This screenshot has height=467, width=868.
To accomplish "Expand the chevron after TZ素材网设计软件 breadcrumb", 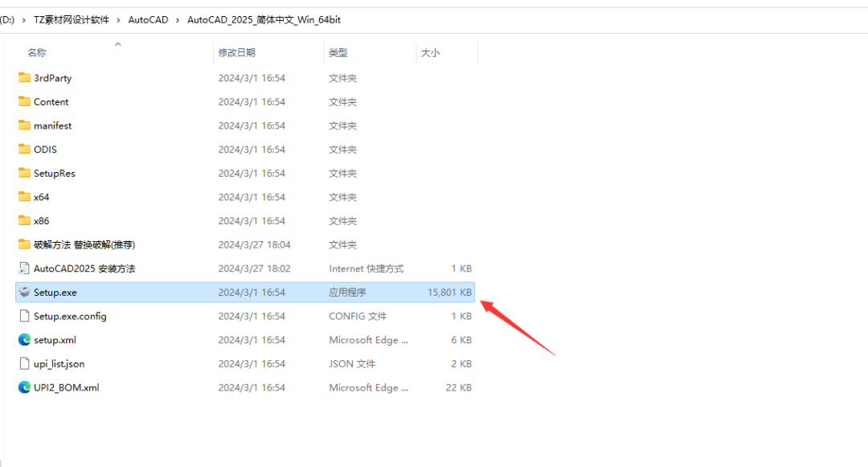I will point(119,20).
